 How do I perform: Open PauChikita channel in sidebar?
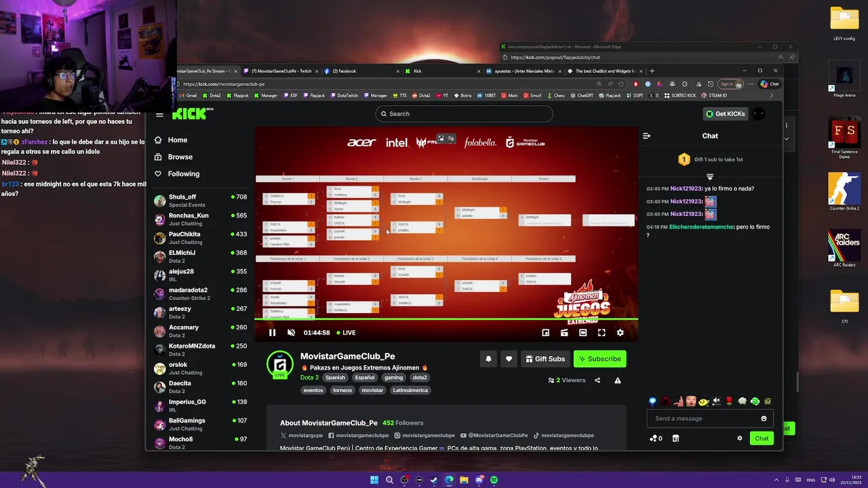coord(201,238)
